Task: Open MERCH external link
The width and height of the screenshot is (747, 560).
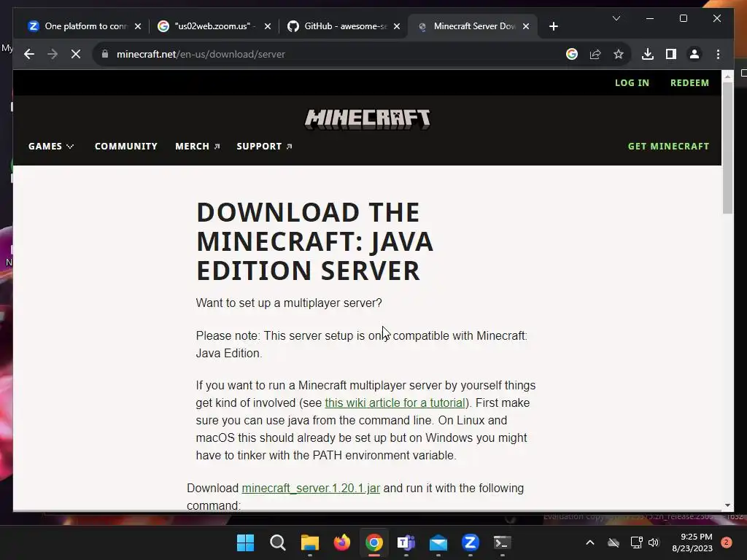Action: click(x=197, y=146)
